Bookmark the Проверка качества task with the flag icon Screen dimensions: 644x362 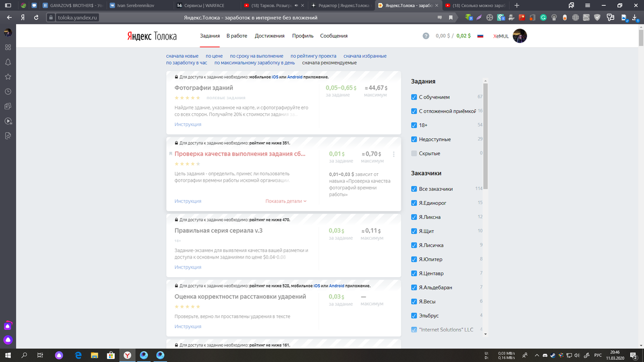click(171, 154)
